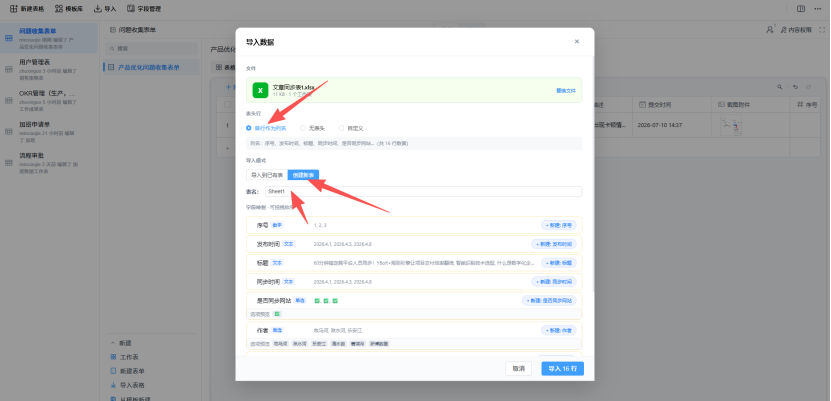Click the table icon of OKR管理
The image size is (831, 401).
click(8, 101)
